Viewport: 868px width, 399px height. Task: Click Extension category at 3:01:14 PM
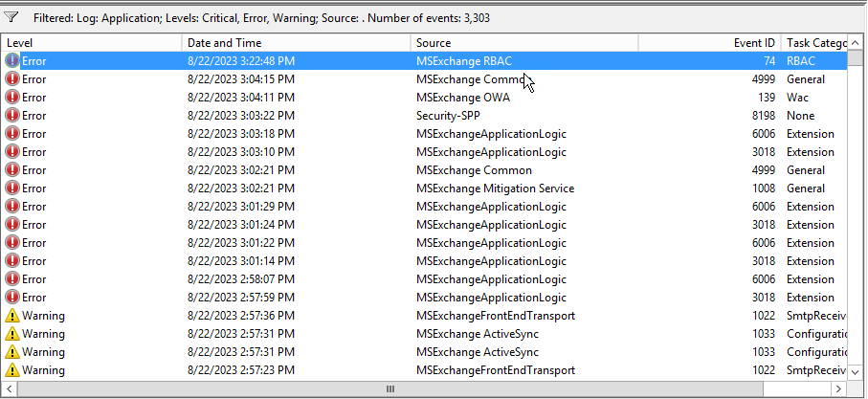[811, 261]
